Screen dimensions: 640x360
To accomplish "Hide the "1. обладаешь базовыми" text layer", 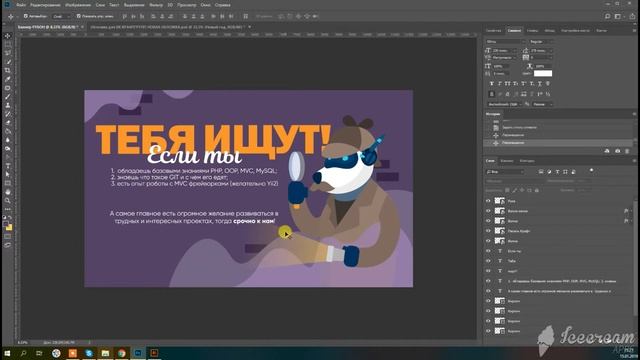I will 488,281.
